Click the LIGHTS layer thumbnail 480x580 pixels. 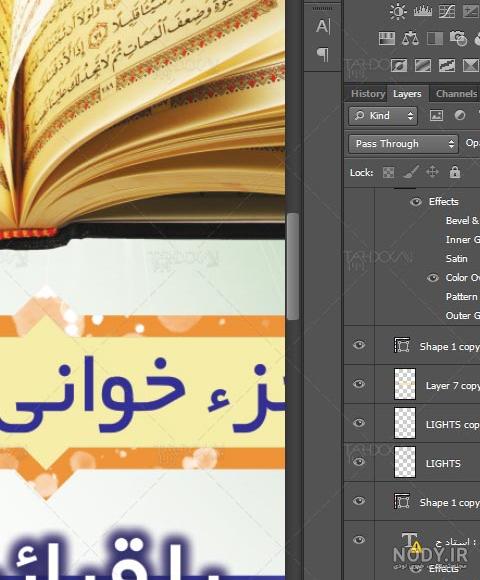(405, 462)
